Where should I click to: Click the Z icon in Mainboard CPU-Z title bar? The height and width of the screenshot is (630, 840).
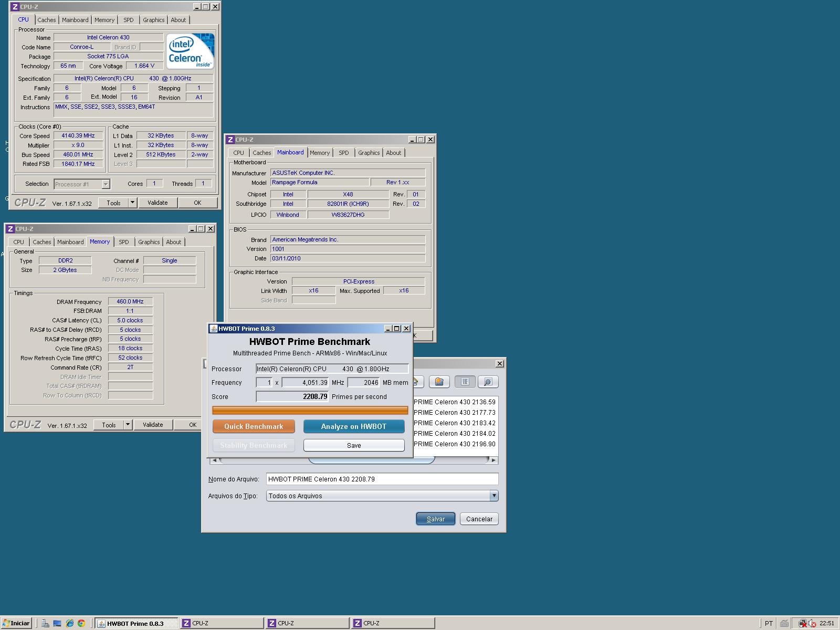[x=230, y=140]
